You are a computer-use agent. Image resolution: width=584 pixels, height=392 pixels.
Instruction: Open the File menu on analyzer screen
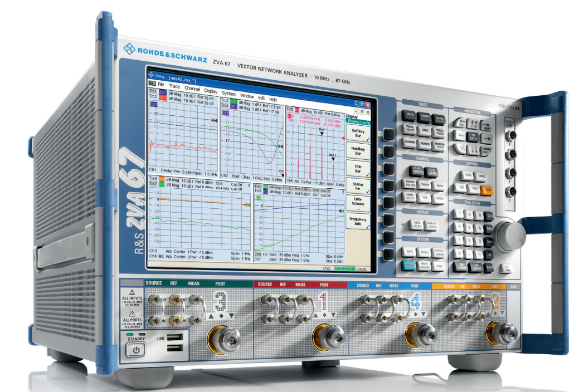coord(160,84)
